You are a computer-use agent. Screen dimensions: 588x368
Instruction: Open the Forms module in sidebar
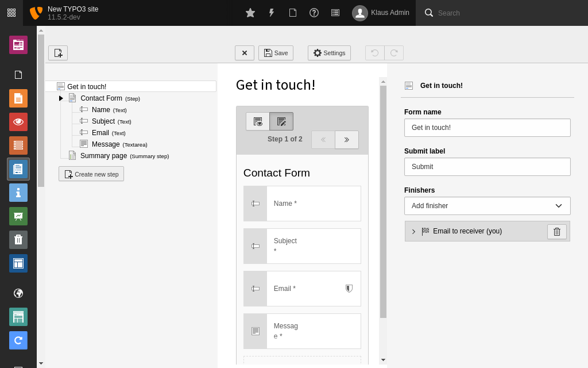pyautogui.click(x=18, y=169)
